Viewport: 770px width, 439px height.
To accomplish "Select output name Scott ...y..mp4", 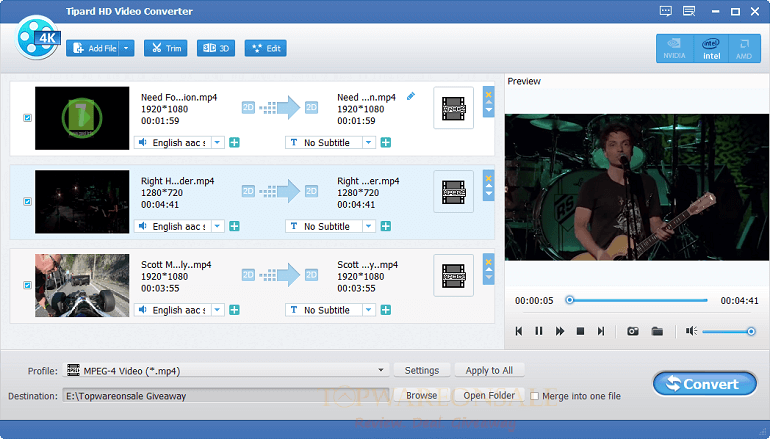I will coord(368,264).
